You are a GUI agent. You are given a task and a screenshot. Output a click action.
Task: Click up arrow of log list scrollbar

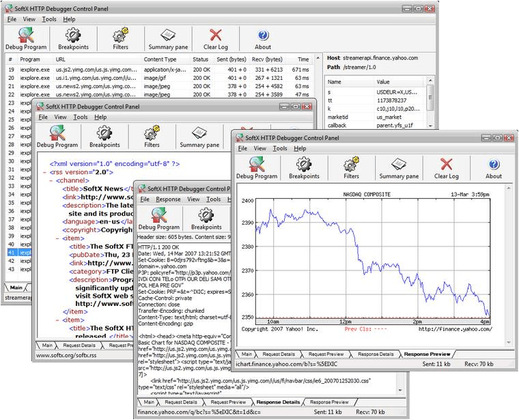318,58
